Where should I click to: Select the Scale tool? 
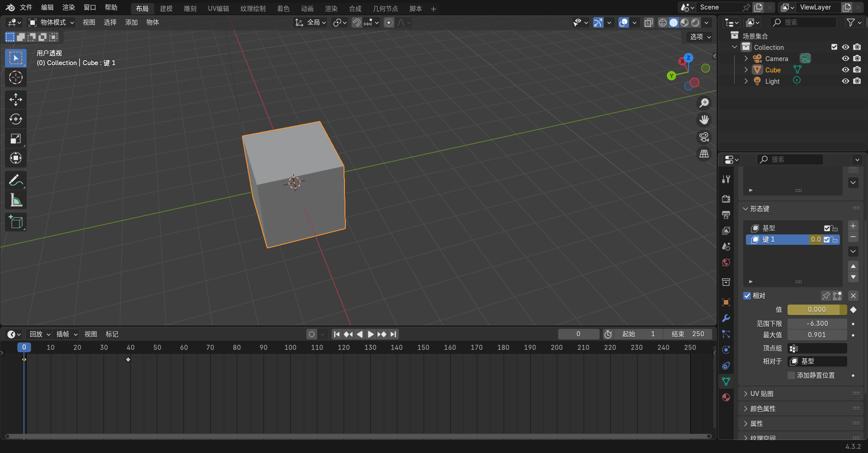pos(16,139)
